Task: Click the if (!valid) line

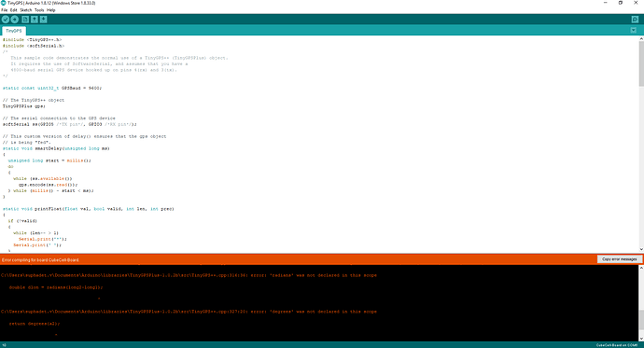Action: [x=22, y=221]
